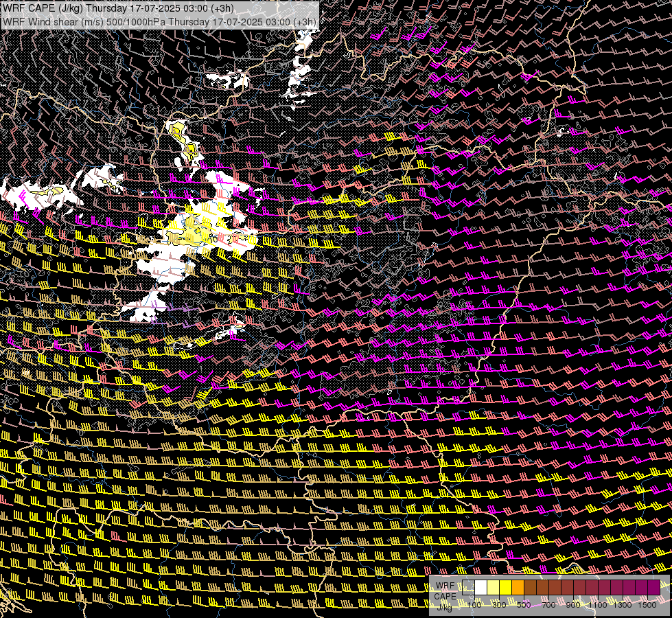Viewport: 672px width, 618px height.
Task: Click the J/kg unit label in legend
Action: [x=444, y=607]
